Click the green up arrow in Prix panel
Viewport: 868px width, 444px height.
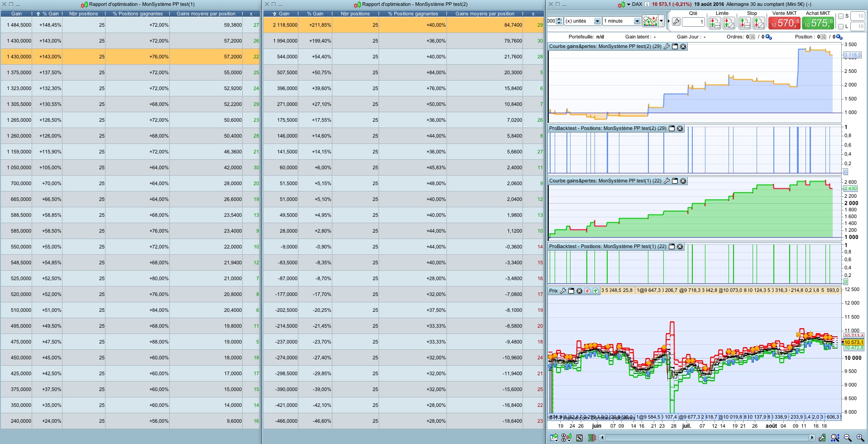pyautogui.click(x=595, y=291)
